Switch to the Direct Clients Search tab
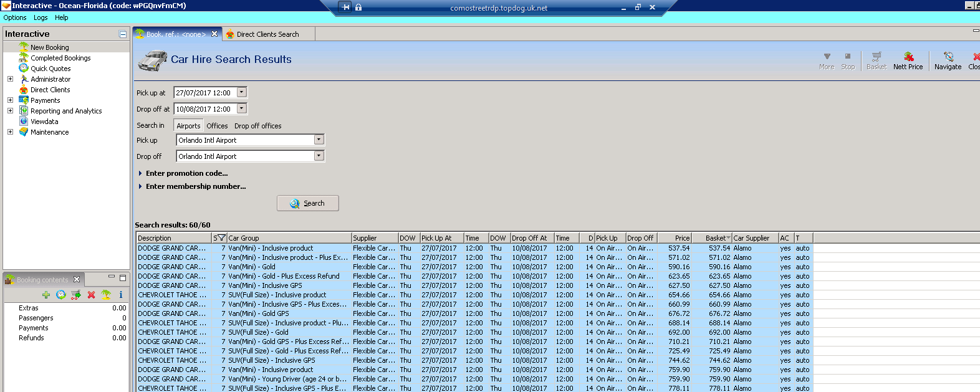980x392 pixels. [268, 34]
